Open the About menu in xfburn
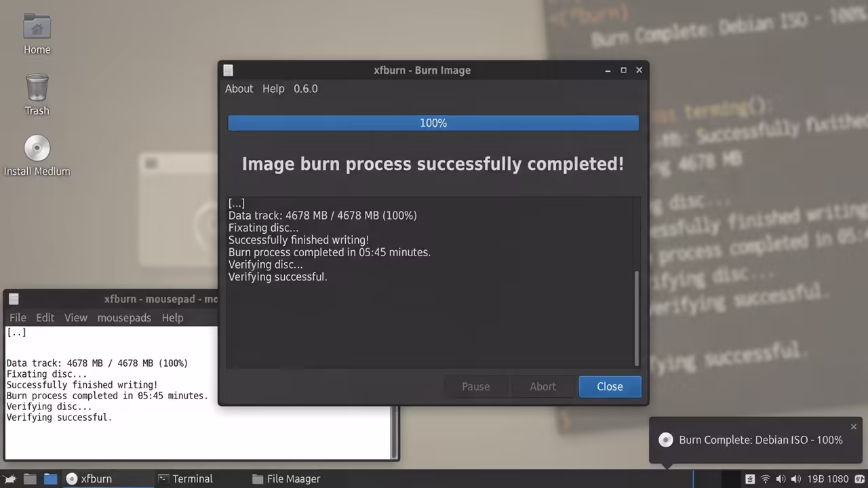 click(x=239, y=89)
